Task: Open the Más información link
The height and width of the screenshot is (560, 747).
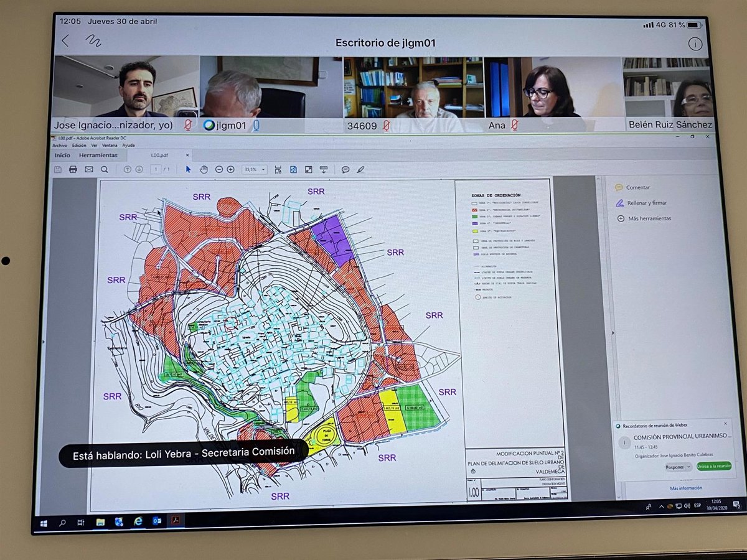Action: click(686, 488)
